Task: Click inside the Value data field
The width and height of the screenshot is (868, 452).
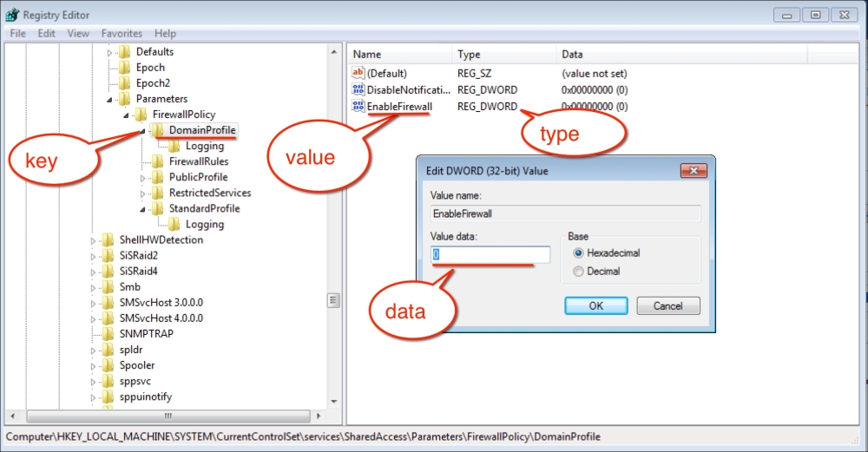Action: [491, 254]
